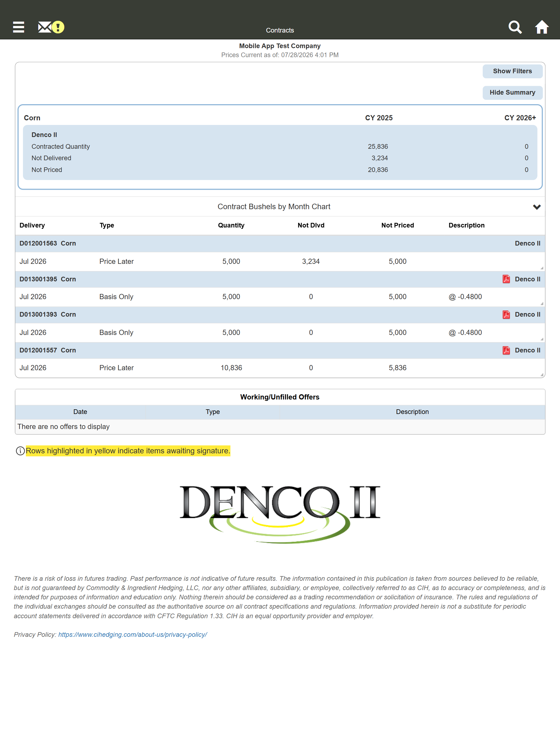Click the Prices Current timestamp text
Image resolution: width=560 pixels, height=747 pixels.
pos(280,55)
